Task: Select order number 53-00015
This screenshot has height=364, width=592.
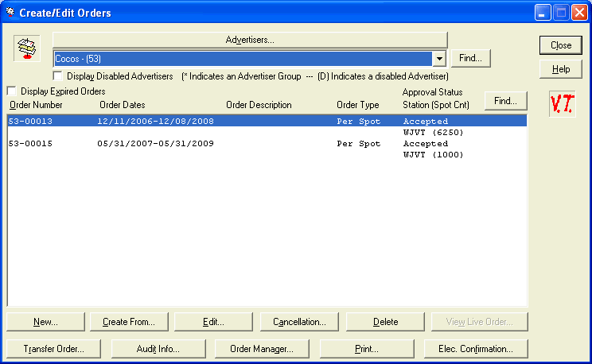Action: (30, 143)
